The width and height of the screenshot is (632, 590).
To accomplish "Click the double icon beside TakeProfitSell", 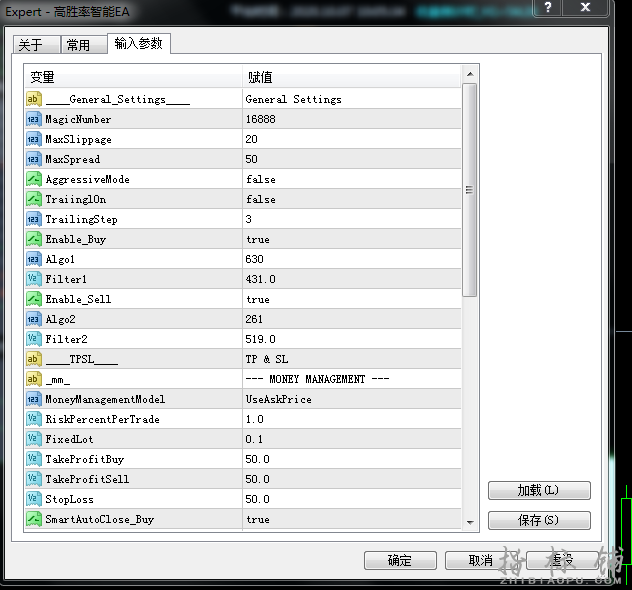I will pos(34,479).
